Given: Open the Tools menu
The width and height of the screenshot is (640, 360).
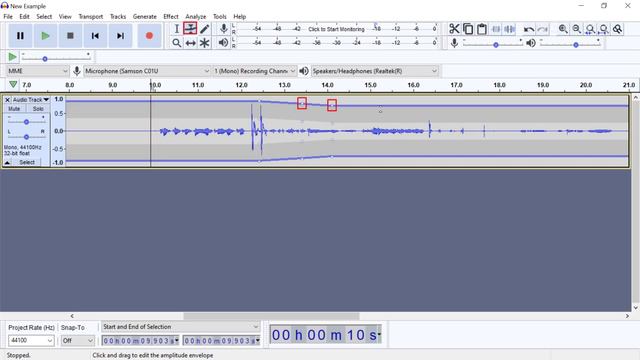Looking at the screenshot, I should point(220,16).
